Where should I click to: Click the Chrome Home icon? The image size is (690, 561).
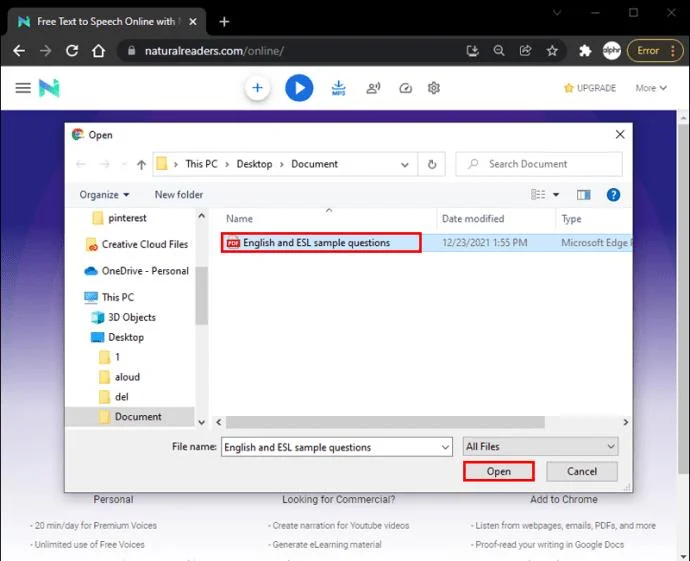click(x=99, y=51)
